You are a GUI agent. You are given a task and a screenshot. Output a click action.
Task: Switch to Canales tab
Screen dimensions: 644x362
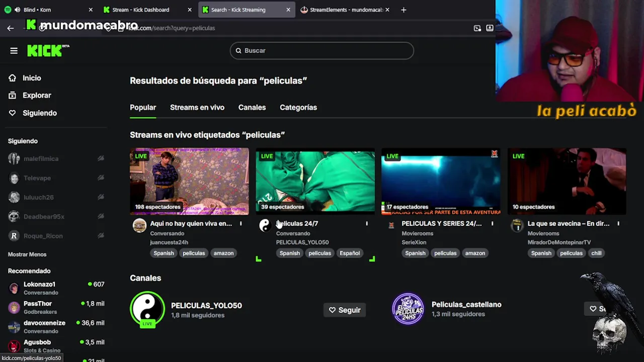pyautogui.click(x=252, y=108)
